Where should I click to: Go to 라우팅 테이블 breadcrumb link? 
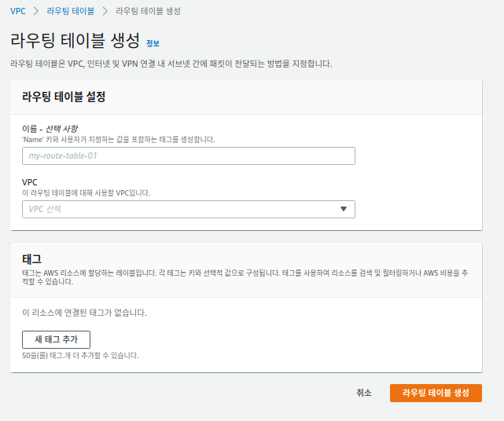[x=71, y=11]
